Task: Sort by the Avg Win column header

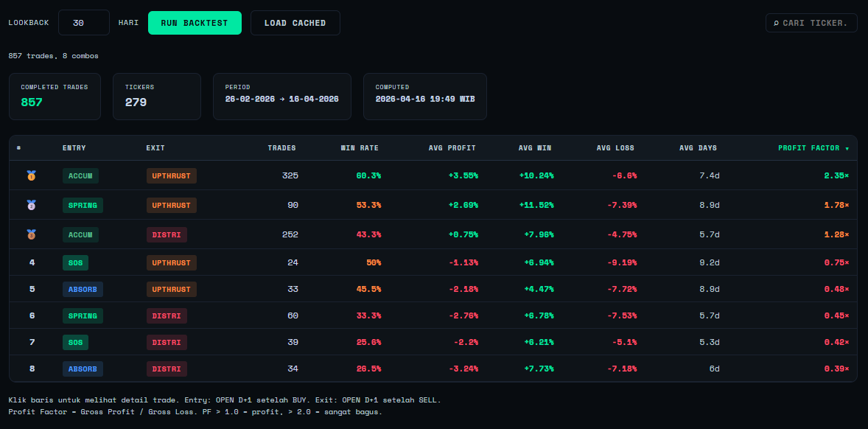Action: pos(535,148)
